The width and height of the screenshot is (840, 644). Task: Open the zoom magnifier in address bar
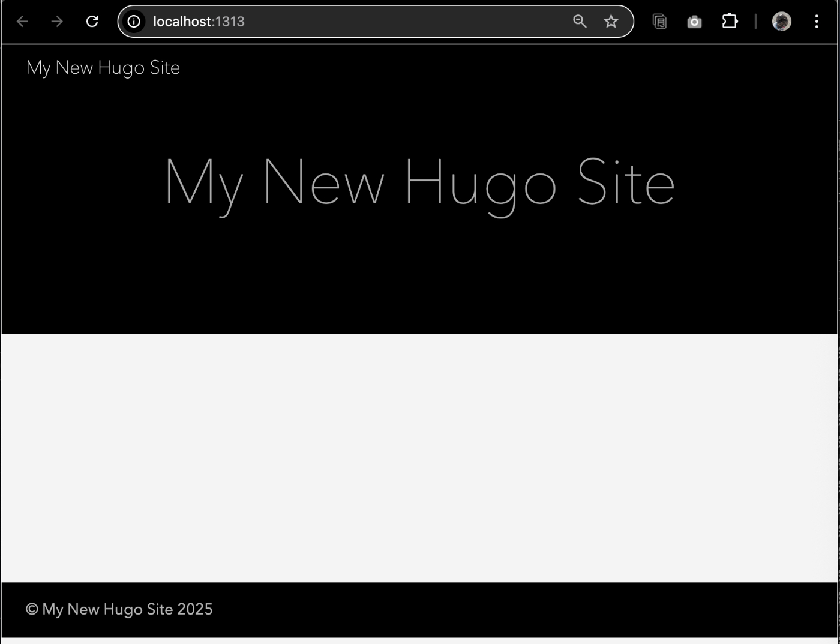point(580,22)
